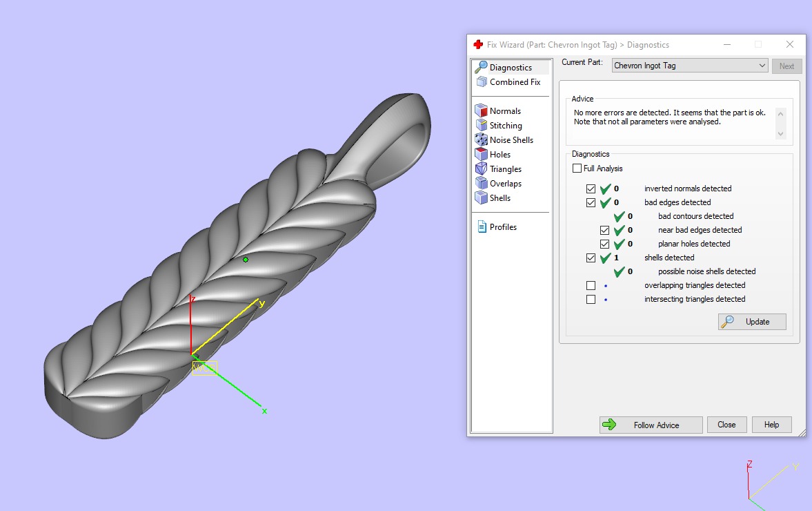Select the Stitching icon
This screenshot has height=511, width=812.
point(481,125)
